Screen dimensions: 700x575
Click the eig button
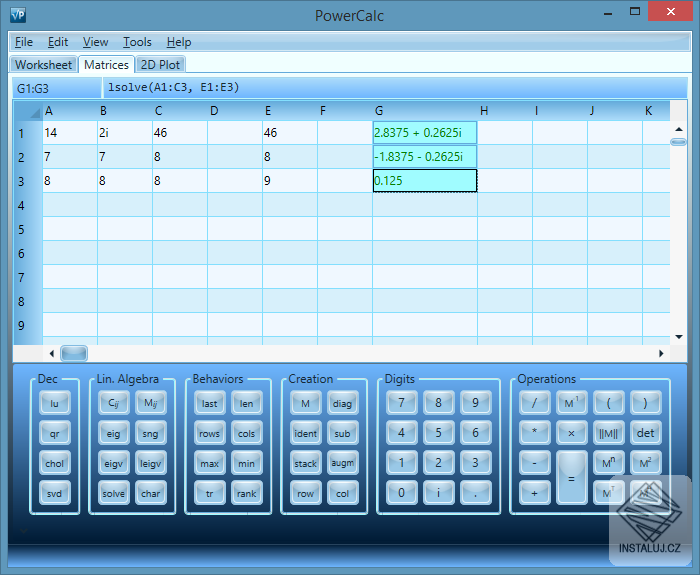pos(113,433)
